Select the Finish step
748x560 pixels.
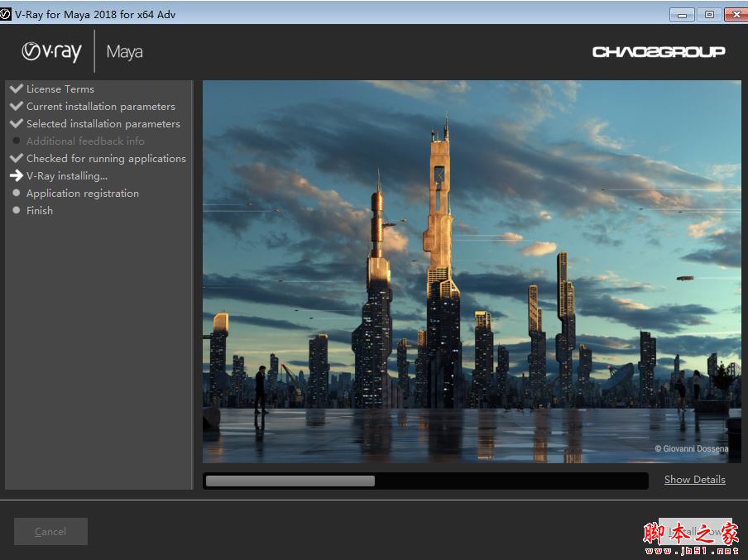pos(40,210)
